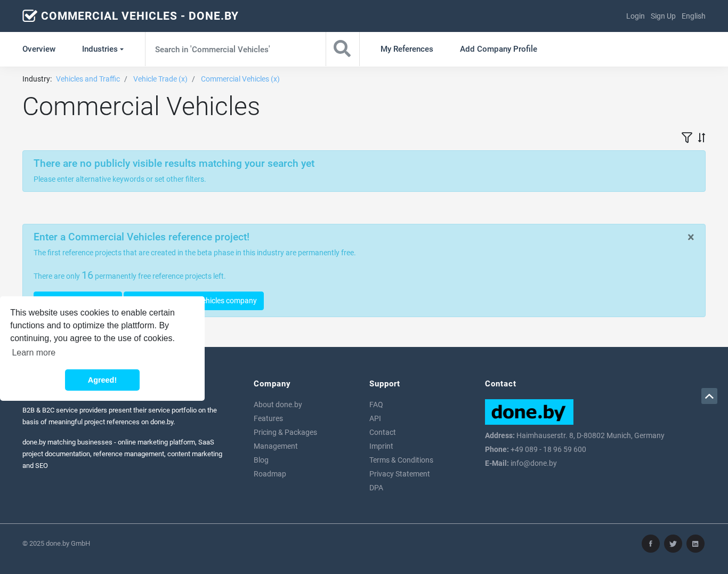
Task: Visit the Blog link
Action: click(x=261, y=460)
